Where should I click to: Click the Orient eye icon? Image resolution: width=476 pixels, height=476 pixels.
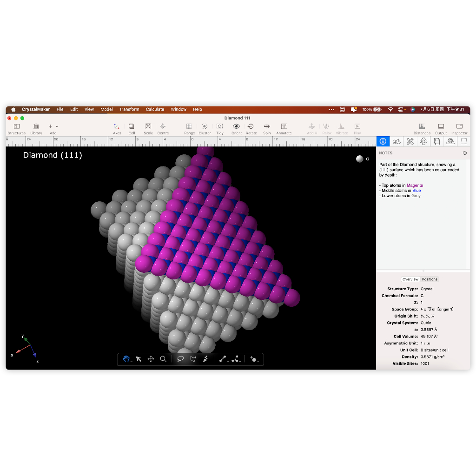point(236,126)
